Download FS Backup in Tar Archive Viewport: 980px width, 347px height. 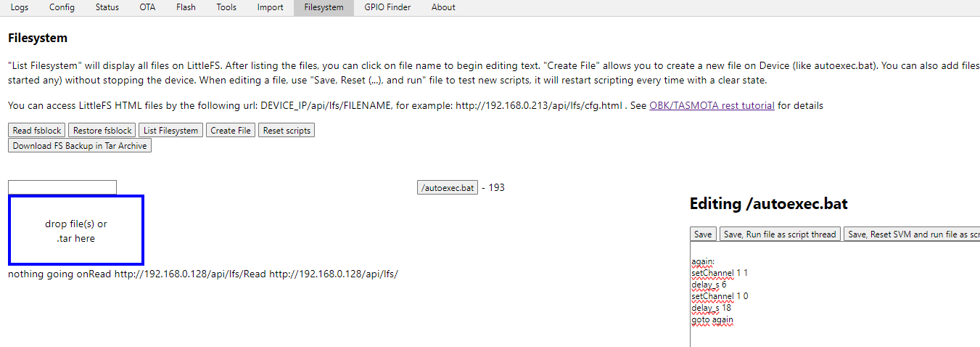[x=80, y=146]
